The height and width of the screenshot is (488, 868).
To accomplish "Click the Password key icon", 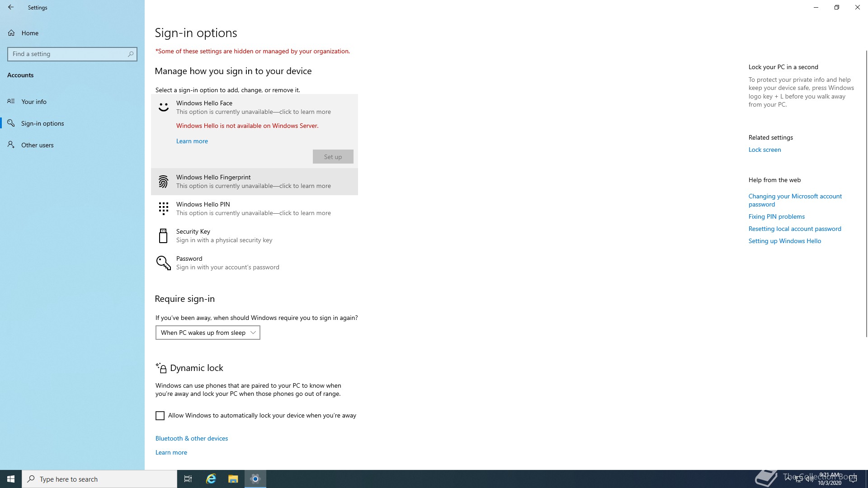I will click(x=163, y=263).
